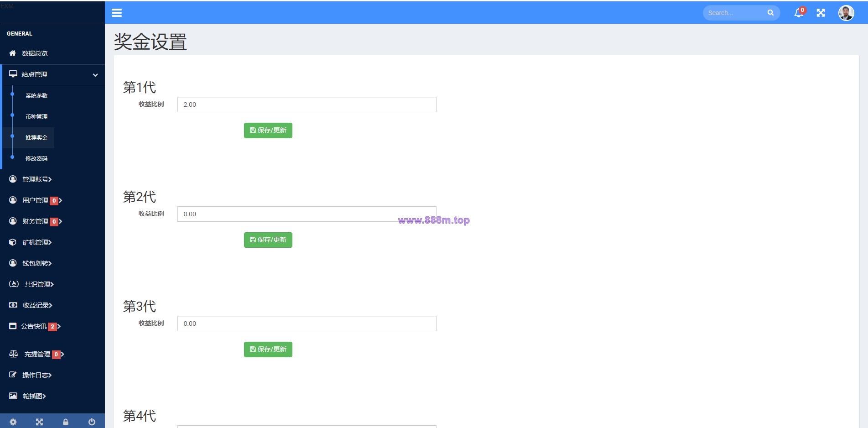The image size is (868, 428).
Task: Click the 奖金设置 page heading
Action: coord(151,42)
